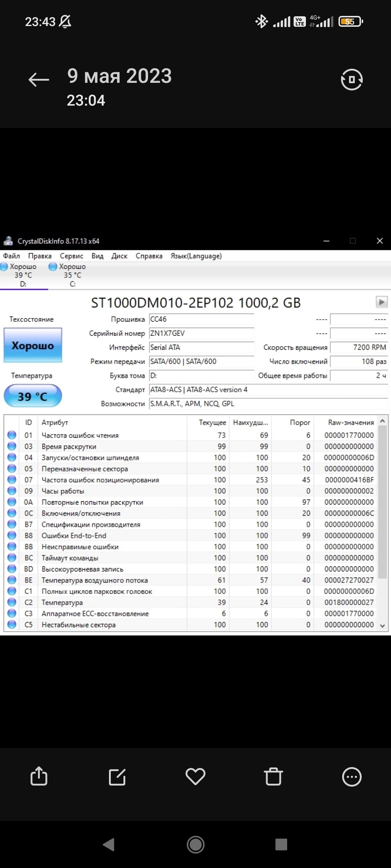Image resolution: width=391 pixels, height=868 pixels.
Task: Tap the edit image icon
Action: [117, 777]
